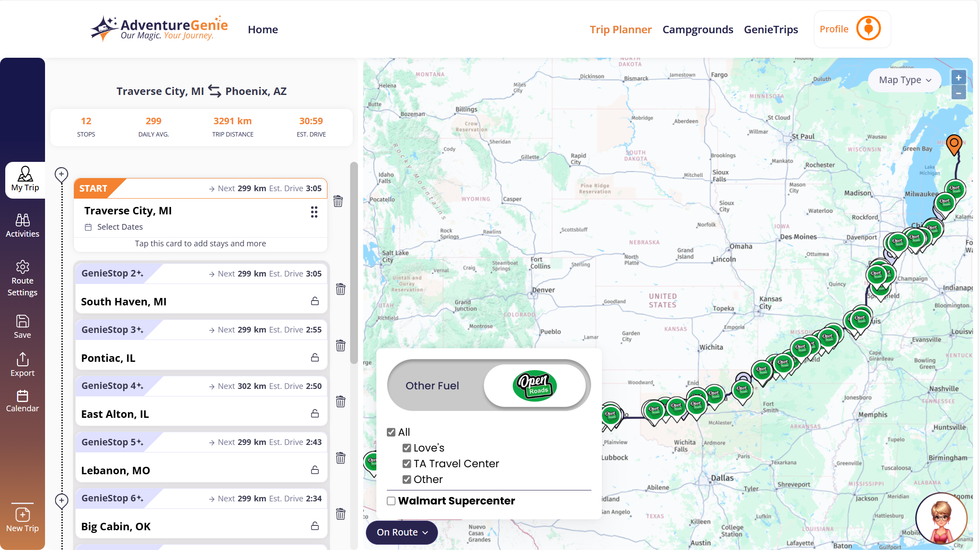Click the 12 Stops stat
This screenshot has width=980, height=553.
tap(86, 127)
